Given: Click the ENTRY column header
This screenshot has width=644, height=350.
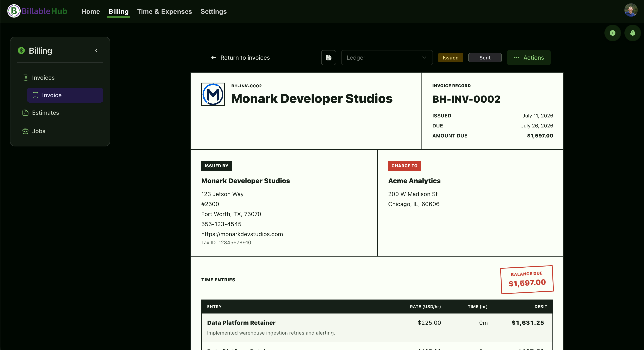Looking at the screenshot, I should pyautogui.click(x=214, y=307).
